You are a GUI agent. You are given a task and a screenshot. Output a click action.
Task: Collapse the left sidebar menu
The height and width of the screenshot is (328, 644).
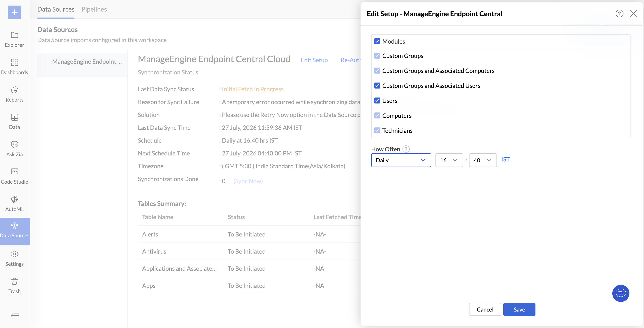15,316
